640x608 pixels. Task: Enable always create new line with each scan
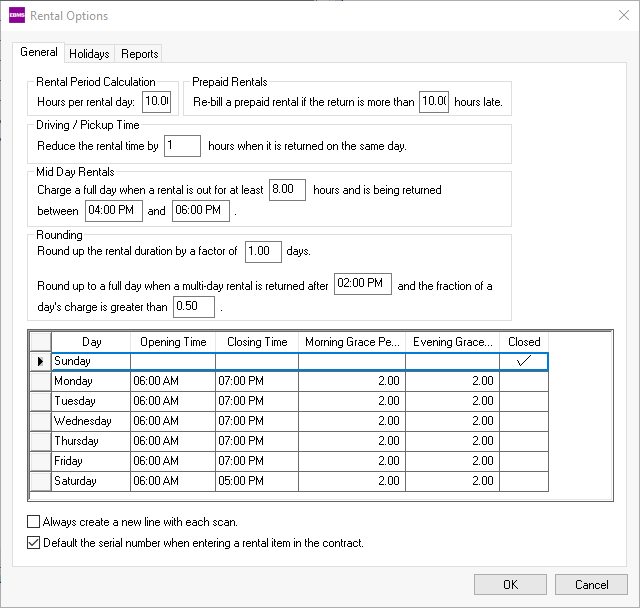click(34, 522)
